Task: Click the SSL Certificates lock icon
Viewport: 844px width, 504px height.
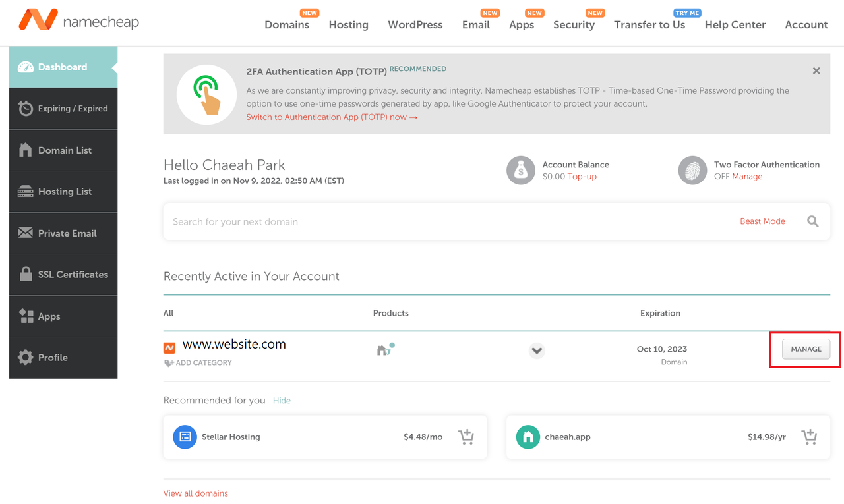Action: click(x=26, y=274)
